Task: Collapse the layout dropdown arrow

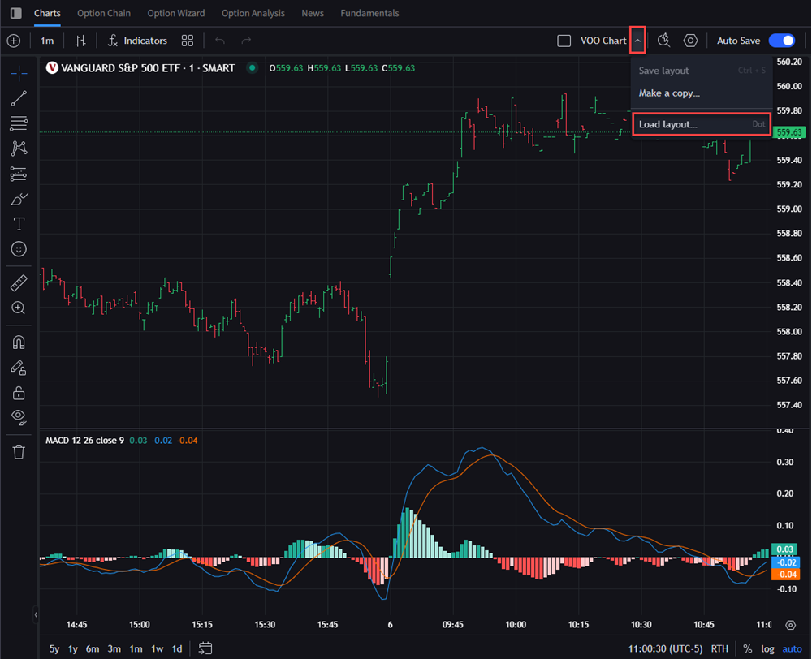Action: coord(637,41)
